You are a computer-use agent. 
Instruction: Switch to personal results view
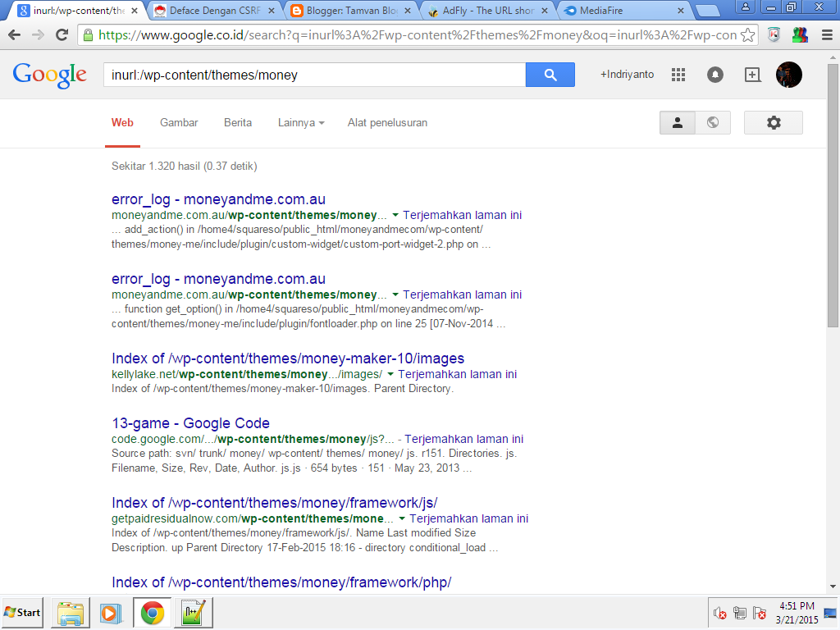coord(677,123)
